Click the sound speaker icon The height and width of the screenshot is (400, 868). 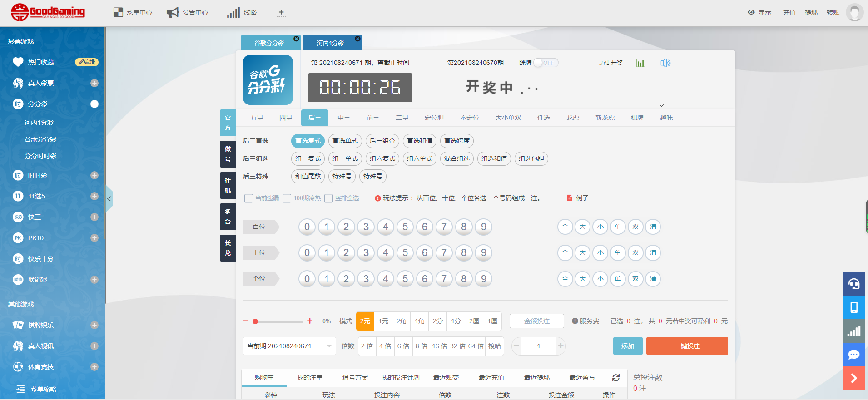(665, 63)
